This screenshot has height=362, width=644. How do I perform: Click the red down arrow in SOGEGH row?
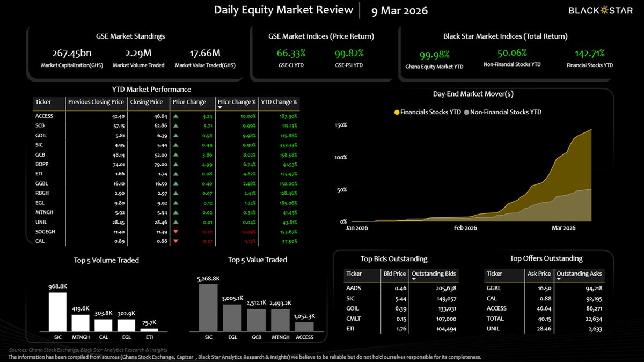pos(175,232)
